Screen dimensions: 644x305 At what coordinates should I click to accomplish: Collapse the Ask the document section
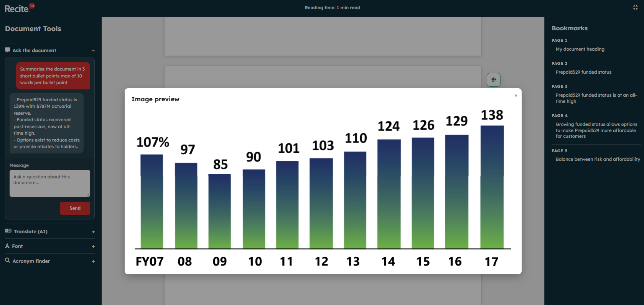coord(93,51)
